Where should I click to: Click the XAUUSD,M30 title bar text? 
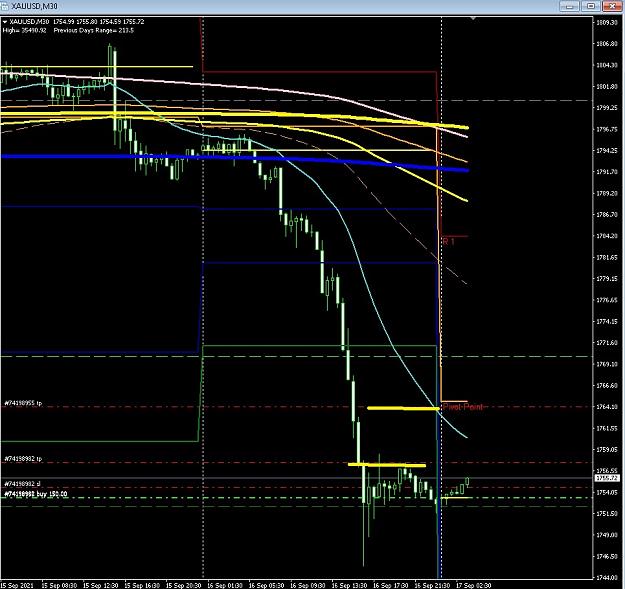[x=34, y=6]
